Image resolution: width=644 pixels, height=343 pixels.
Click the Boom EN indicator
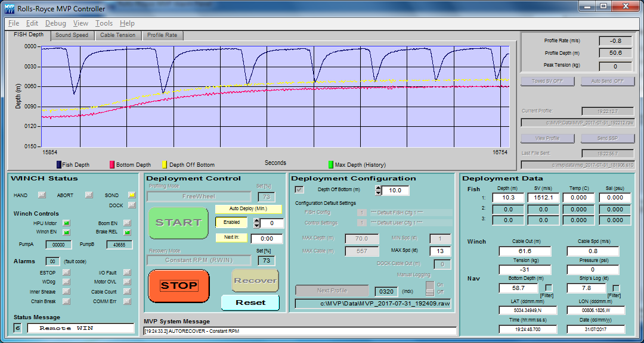pos(127,223)
